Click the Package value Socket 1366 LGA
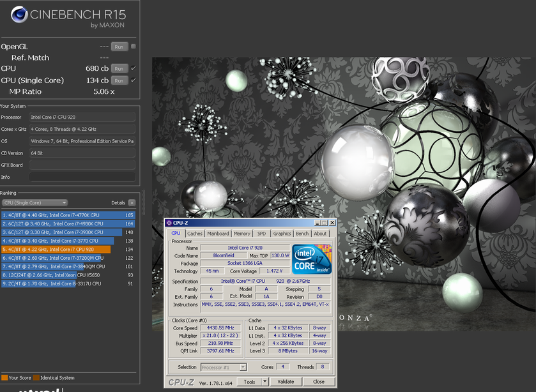The image size is (536, 392). 245,263
